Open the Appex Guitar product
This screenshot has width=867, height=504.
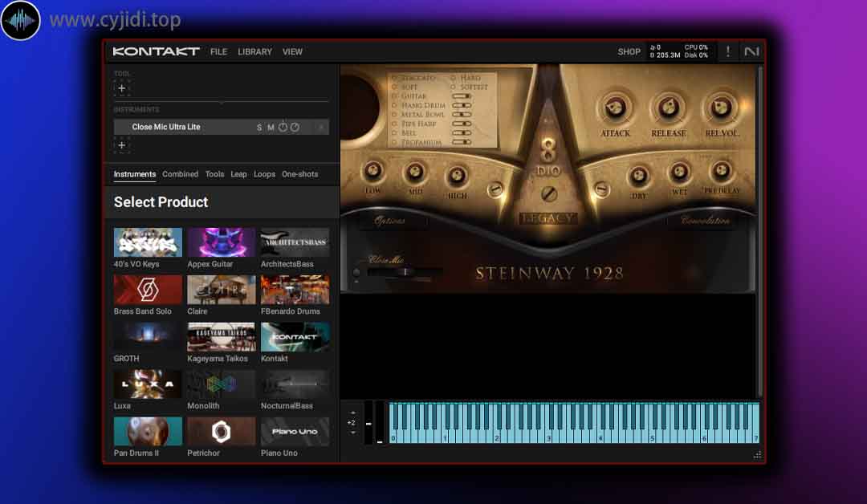click(222, 242)
